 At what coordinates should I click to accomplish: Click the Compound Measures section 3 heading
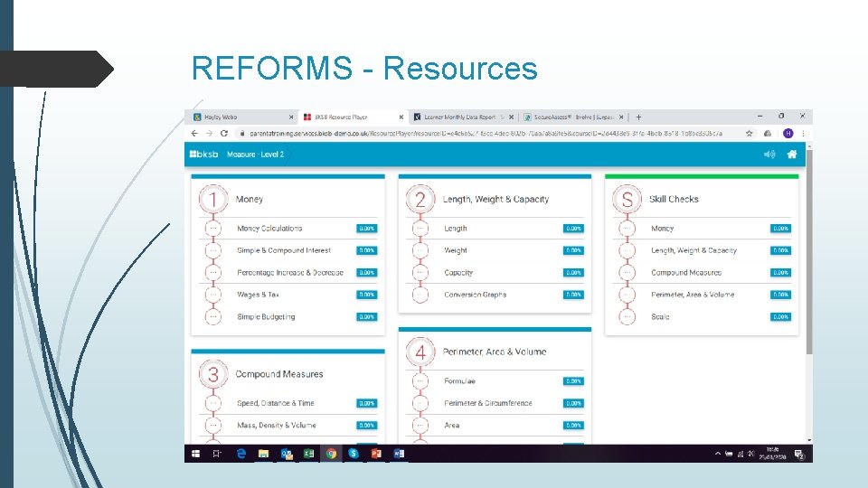[x=279, y=374]
